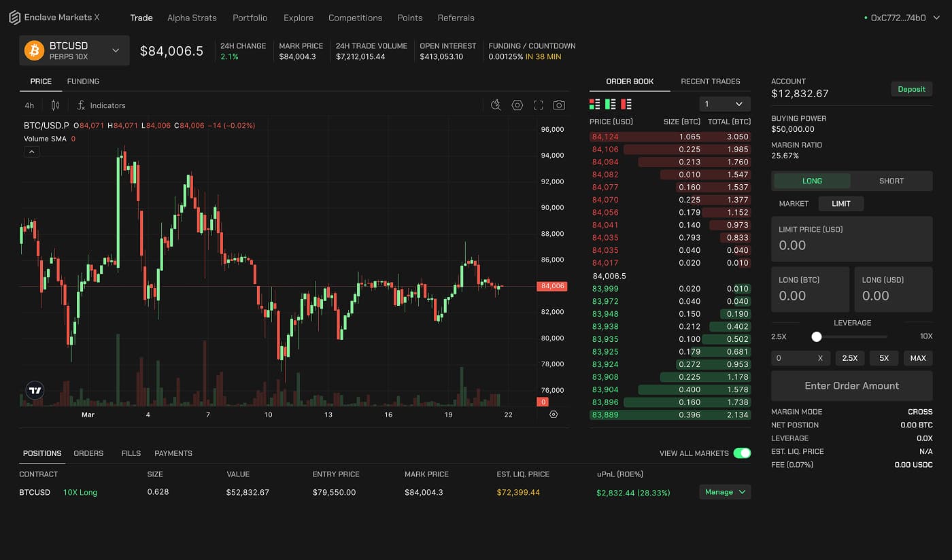Click the $72,399.44 est. liq. price value

(518, 492)
